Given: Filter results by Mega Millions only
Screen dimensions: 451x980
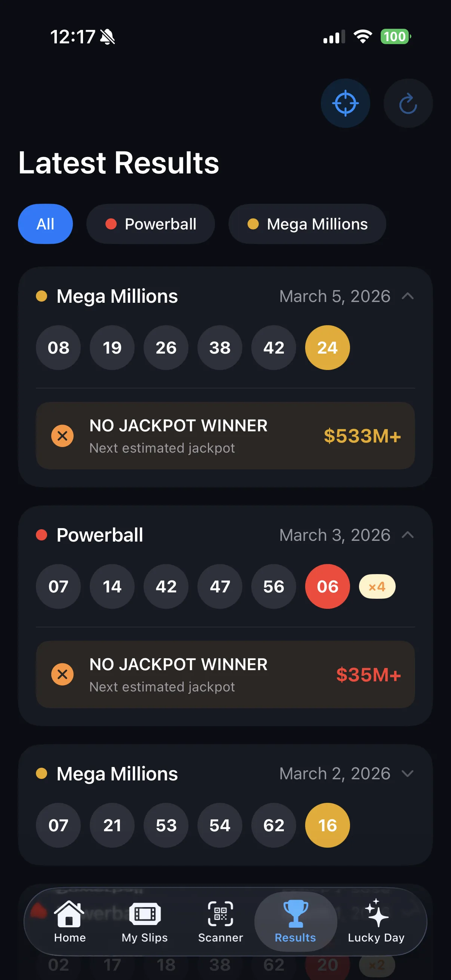Looking at the screenshot, I should pos(307,224).
